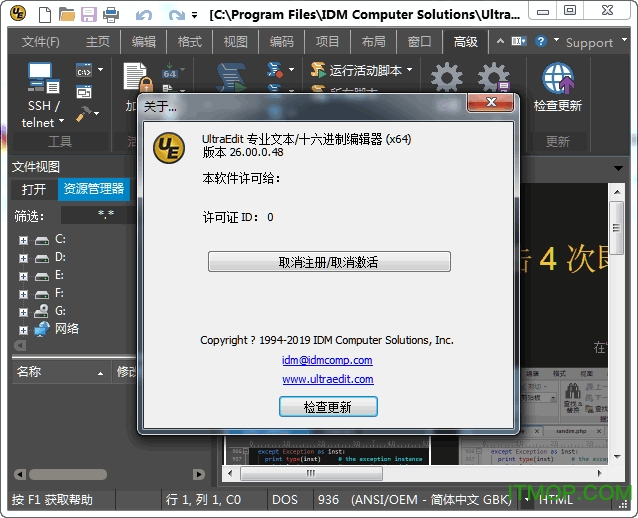Image resolution: width=638 pixels, height=518 pixels.
Task: Switch to the 主页 ribbon tab
Action: (98, 42)
